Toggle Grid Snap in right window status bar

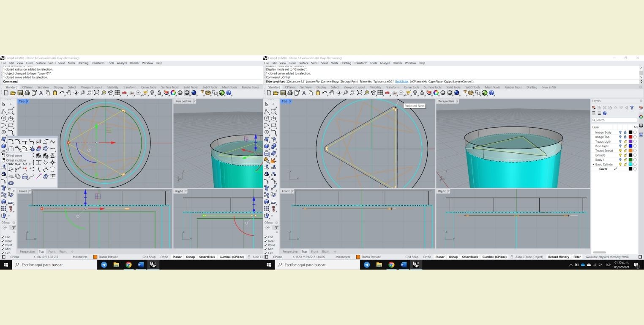tap(412, 257)
